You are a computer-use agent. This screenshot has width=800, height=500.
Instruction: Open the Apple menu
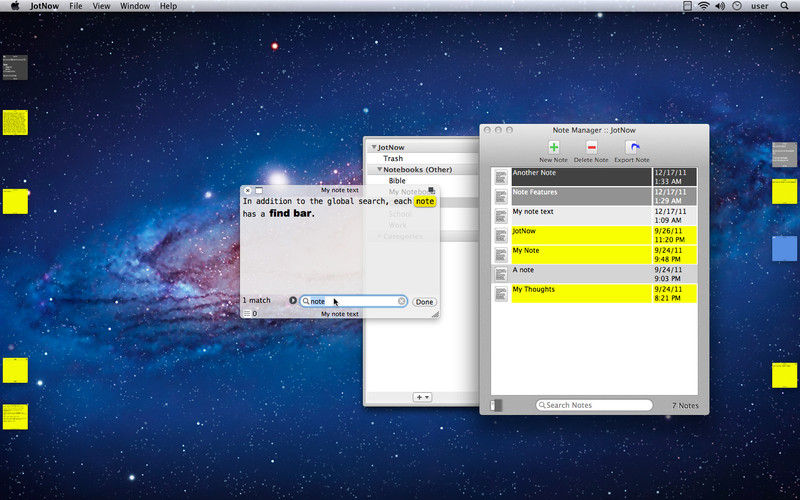pos(15,6)
